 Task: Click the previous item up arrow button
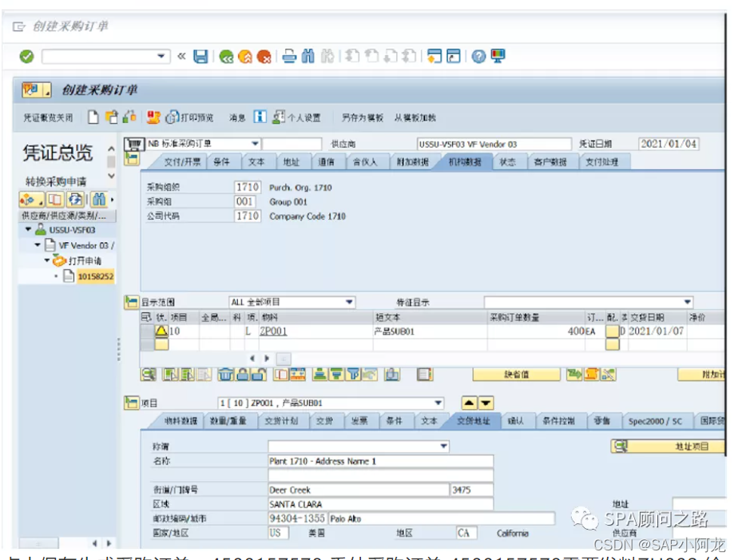tap(470, 403)
